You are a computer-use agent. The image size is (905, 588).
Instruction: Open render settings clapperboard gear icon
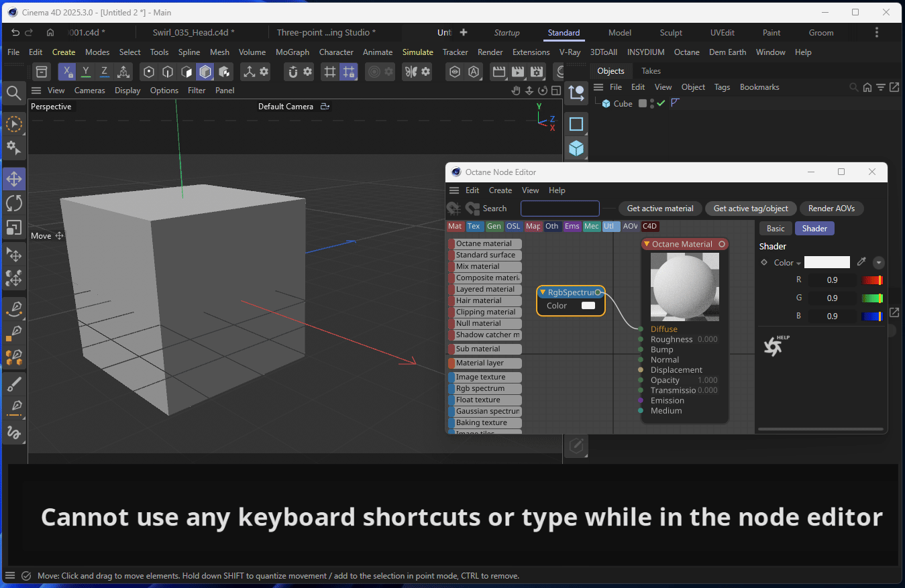tap(537, 72)
